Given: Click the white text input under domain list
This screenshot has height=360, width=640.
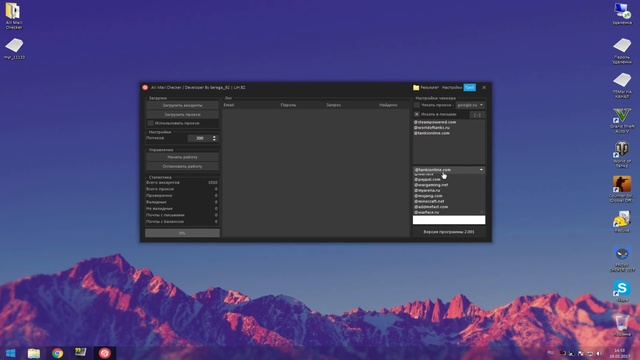Looking at the screenshot, I should (x=449, y=220).
